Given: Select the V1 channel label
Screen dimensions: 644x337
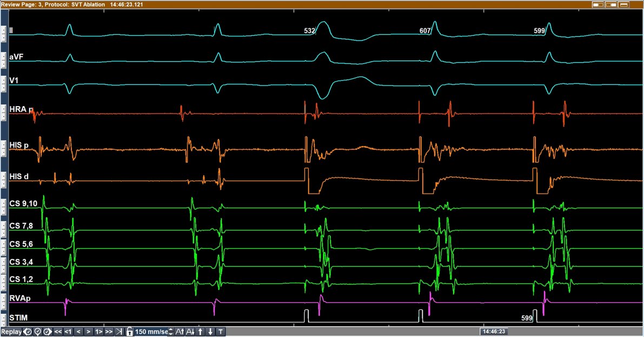Looking at the screenshot, I should 14,80.
